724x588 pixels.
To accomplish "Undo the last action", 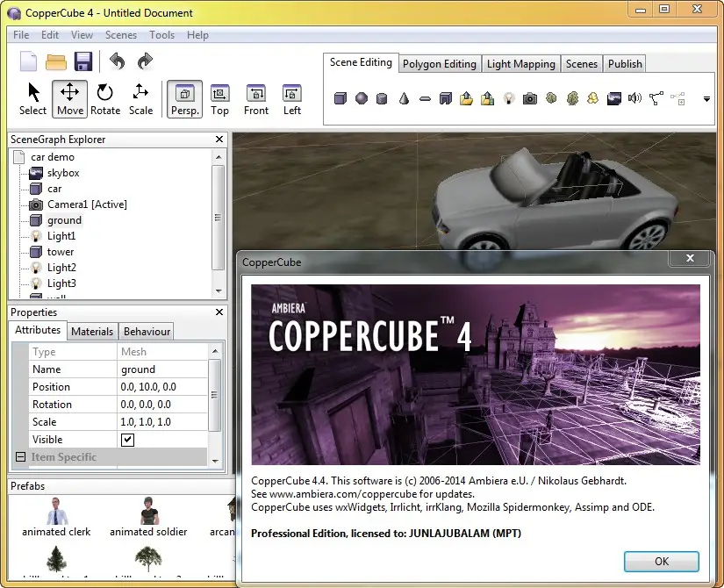I will point(118,61).
